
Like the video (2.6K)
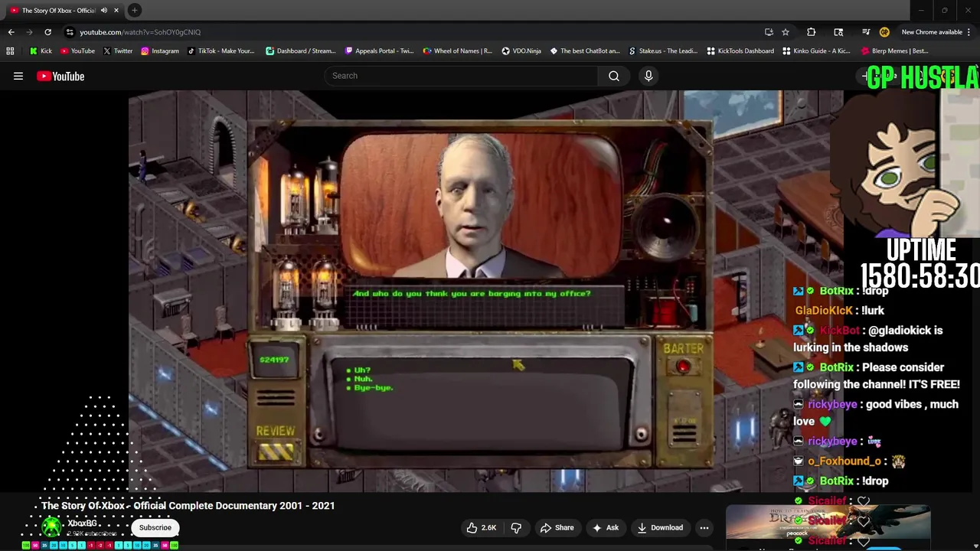pyautogui.click(x=482, y=527)
